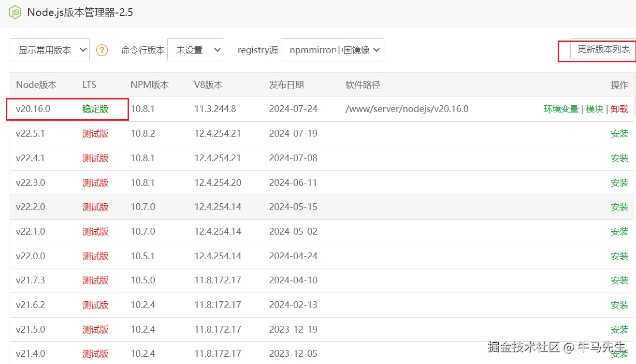Click 环境变量 link for v20.16.0
This screenshot has width=636, height=364.
[561, 109]
